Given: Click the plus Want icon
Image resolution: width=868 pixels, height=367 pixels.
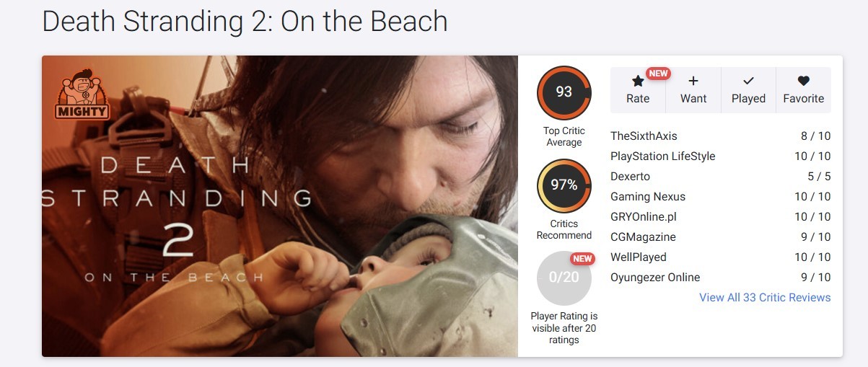Looking at the screenshot, I should point(693,81).
